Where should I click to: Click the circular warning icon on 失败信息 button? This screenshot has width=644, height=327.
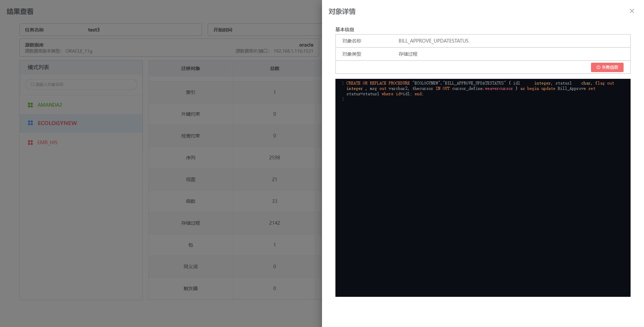click(x=598, y=67)
